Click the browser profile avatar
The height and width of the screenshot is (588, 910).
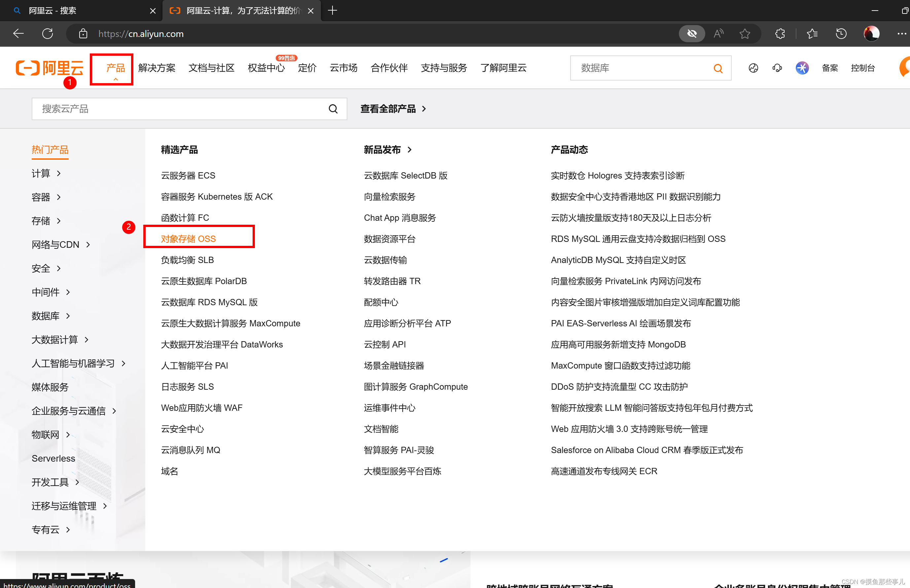(x=871, y=34)
